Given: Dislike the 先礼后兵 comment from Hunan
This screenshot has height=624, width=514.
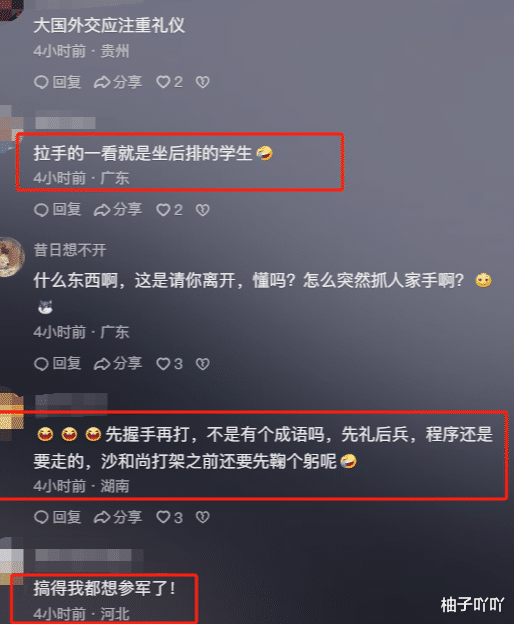Looking at the screenshot, I should coord(202,517).
